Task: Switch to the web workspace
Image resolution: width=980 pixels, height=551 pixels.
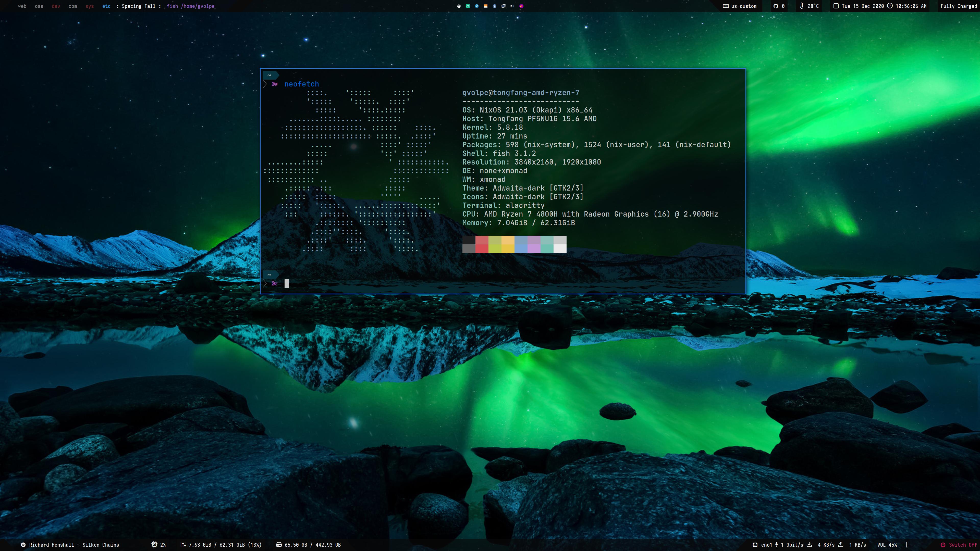Action: 22,6
